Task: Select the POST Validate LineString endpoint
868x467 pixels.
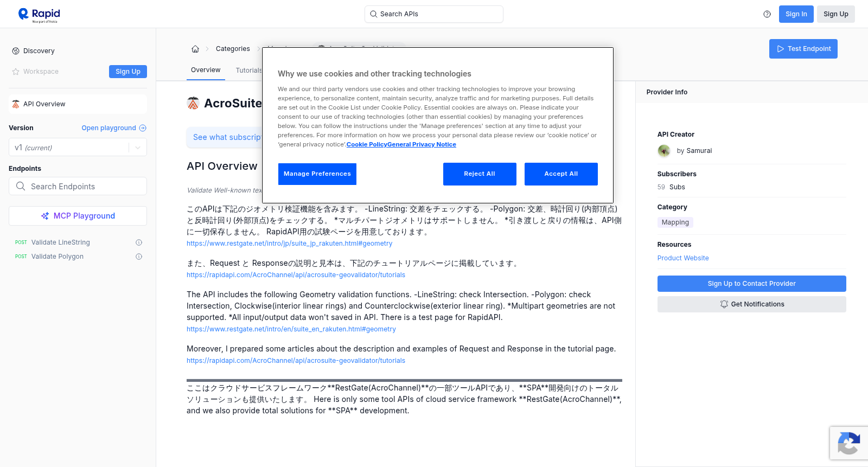Action: 60,242
